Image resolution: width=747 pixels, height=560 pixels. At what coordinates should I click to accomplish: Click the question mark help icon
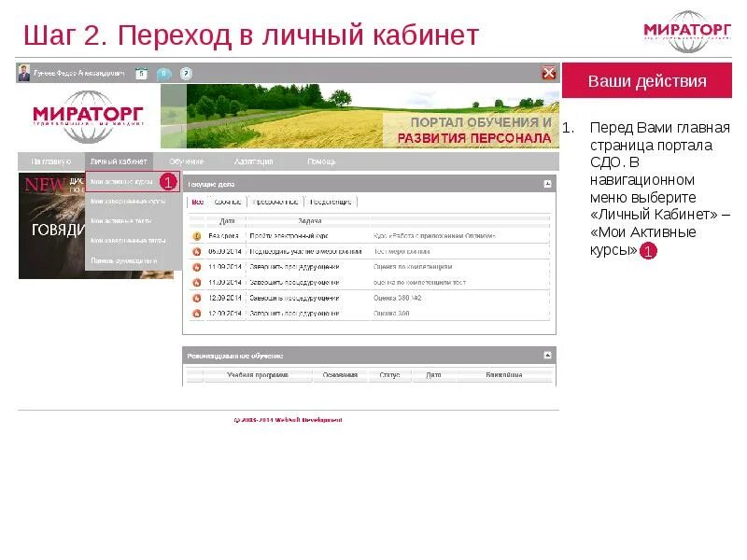(x=186, y=74)
